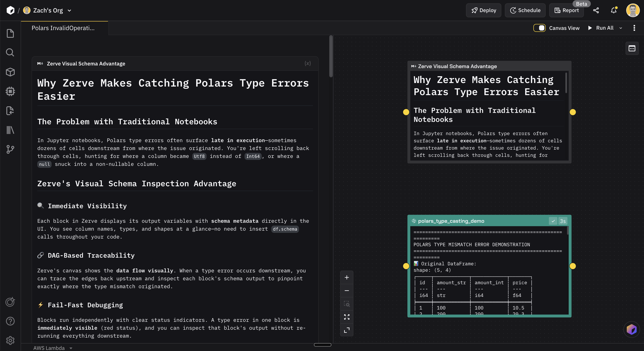The width and height of the screenshot is (644, 351).
Task: Click the Schedule button
Action: (x=525, y=10)
